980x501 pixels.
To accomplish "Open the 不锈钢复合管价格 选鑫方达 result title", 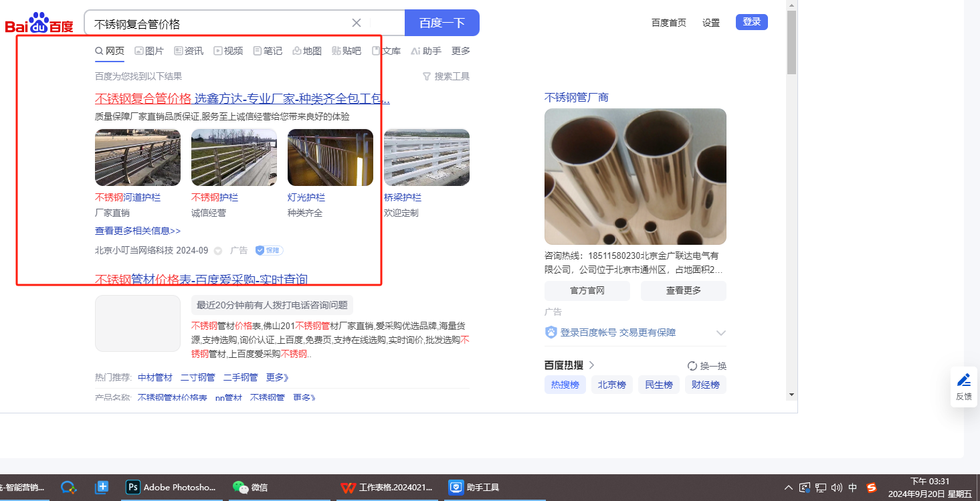I will [x=242, y=99].
